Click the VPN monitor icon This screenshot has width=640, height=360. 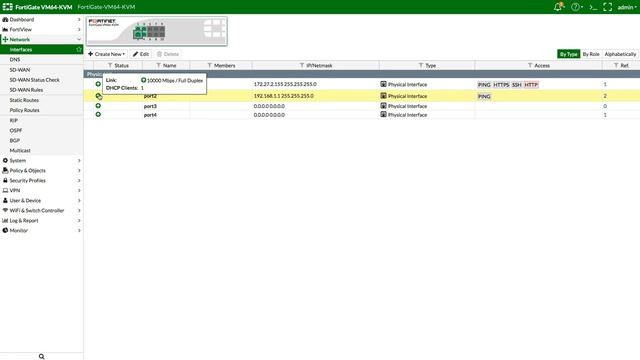tap(5, 191)
